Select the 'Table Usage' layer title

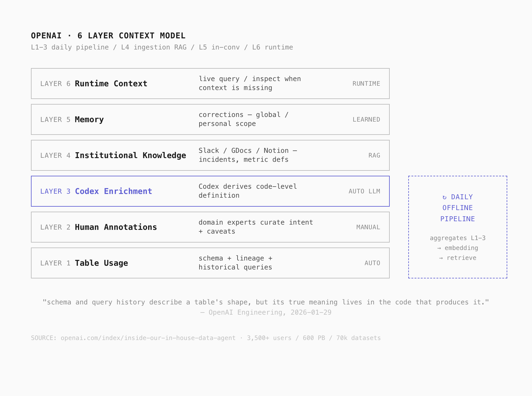tap(101, 263)
